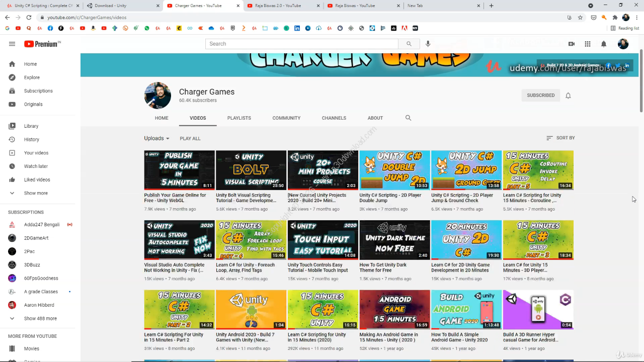Toggle the SUBSCRIBED button
Viewport: 644px width, 362px height.
[541, 96]
